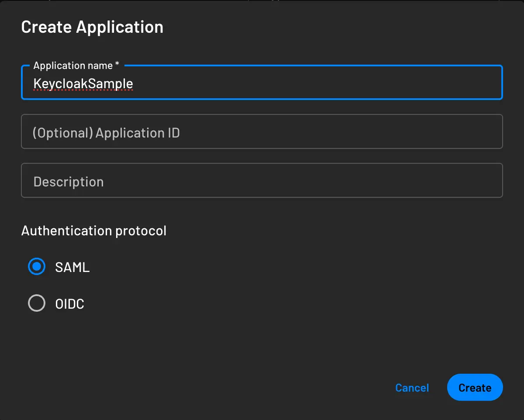Select the Create Application dialog title
Image resolution: width=524 pixels, height=420 pixels.
[x=92, y=27]
